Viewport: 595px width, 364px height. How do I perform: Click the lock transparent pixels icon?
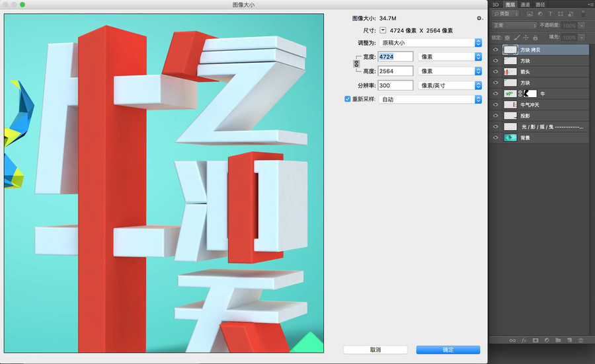507,38
